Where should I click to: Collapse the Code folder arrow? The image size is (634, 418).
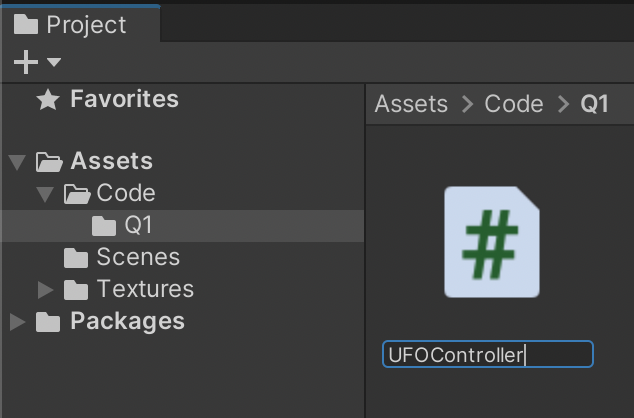coord(44,194)
